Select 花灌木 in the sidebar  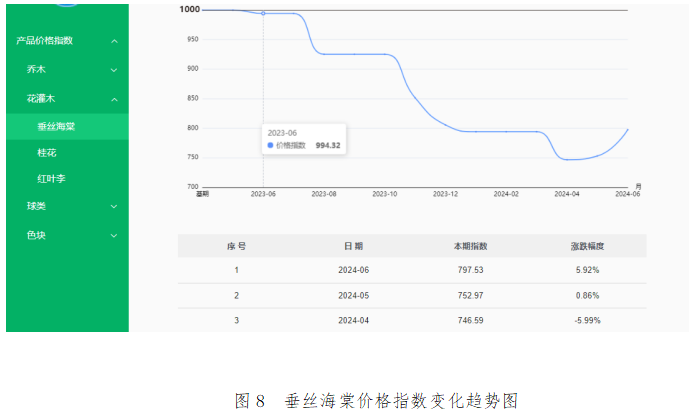41,98
